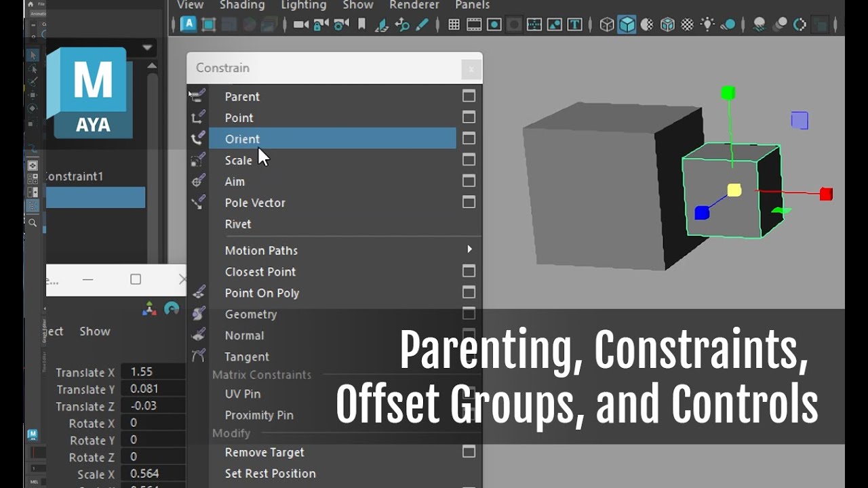
Task: Expand the Motion Paths submenu arrow
Action: coord(469,249)
